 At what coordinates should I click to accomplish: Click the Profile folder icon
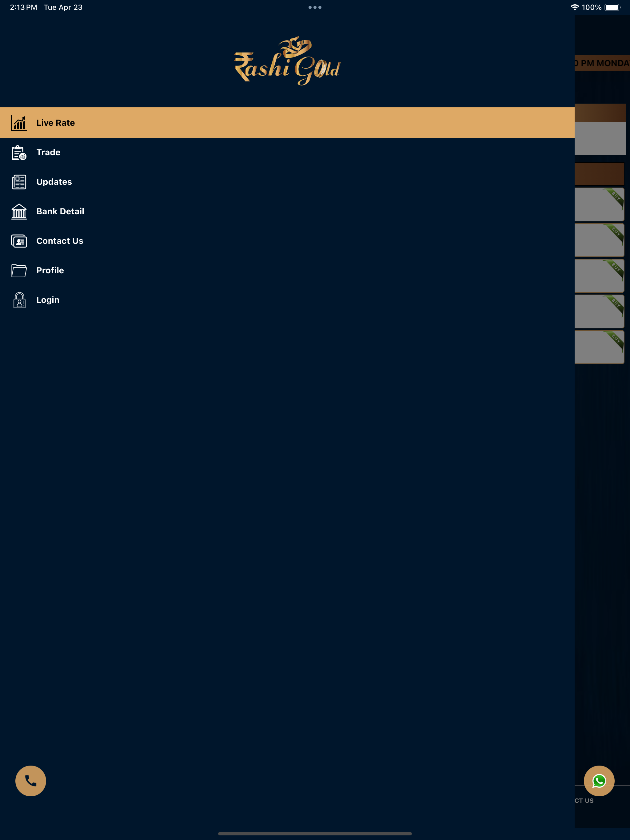coord(19,270)
